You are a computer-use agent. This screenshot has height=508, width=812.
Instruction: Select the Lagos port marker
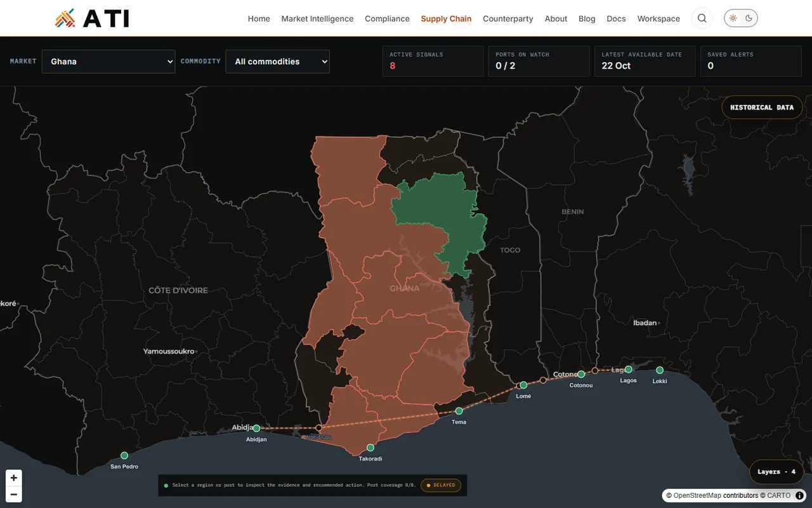[x=629, y=369]
